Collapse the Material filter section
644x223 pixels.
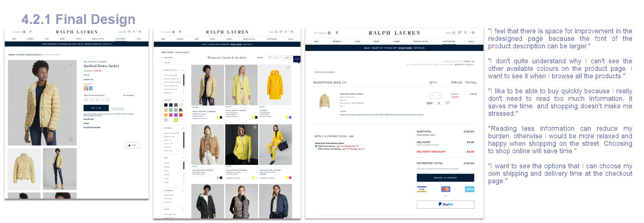point(183,128)
